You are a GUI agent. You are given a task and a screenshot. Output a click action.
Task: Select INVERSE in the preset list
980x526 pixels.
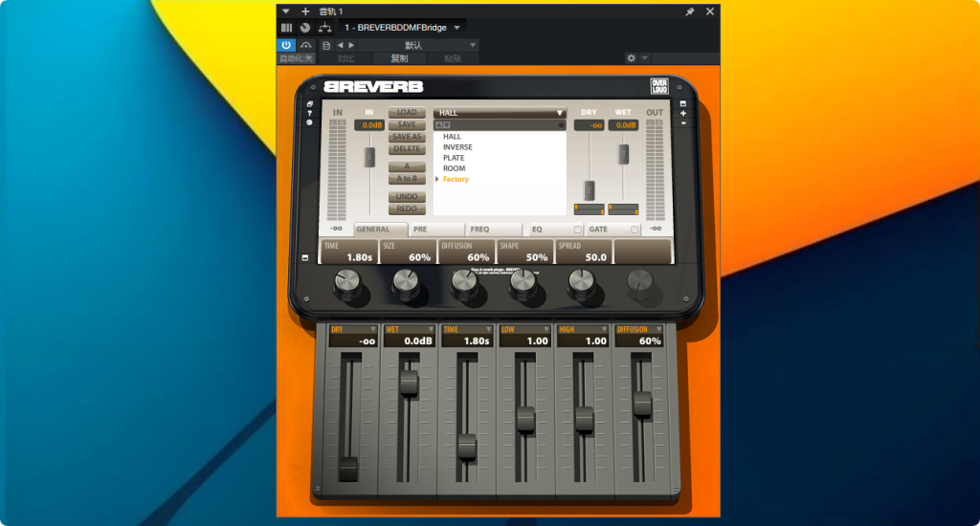coord(457,147)
